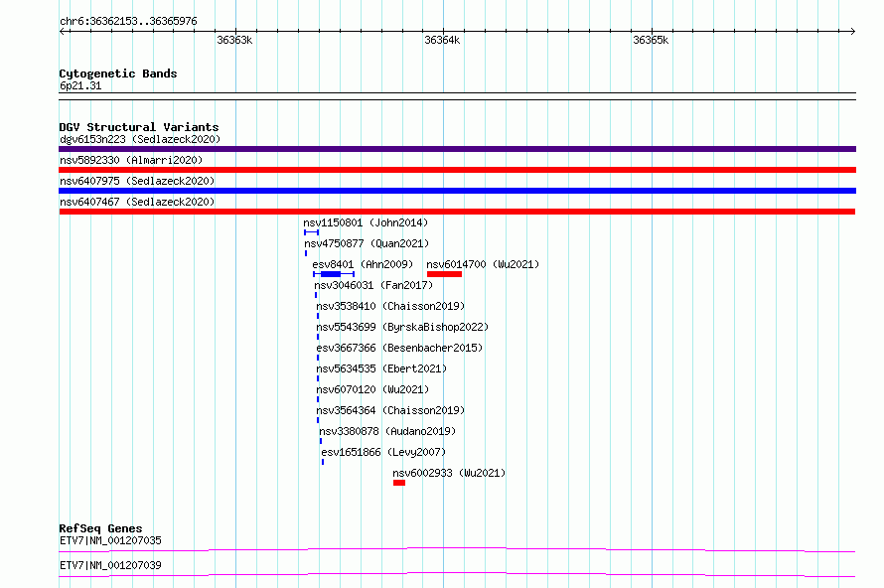Viewport: 884px width, 588px height.
Task: Click nsv5634535 (Ebert2021) label
Action: [x=381, y=368]
